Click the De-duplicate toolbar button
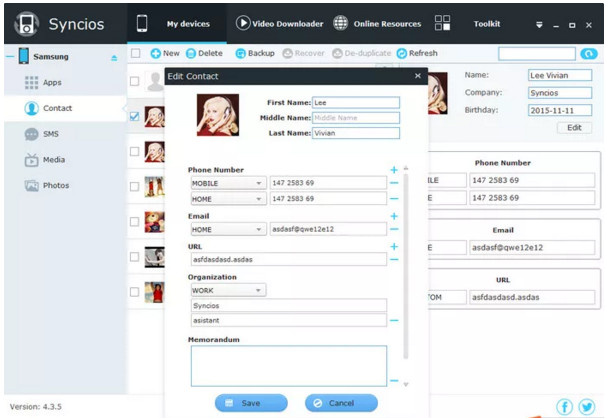Image resolution: width=606 pixels, height=418 pixels. coord(362,53)
